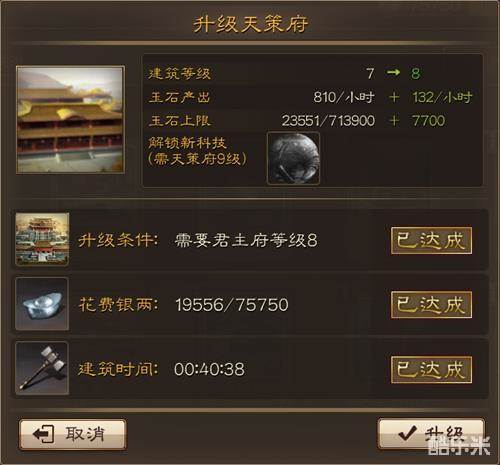The image size is (500, 465).
Task: Click the locked new technology sphere icon
Action: pos(293,158)
